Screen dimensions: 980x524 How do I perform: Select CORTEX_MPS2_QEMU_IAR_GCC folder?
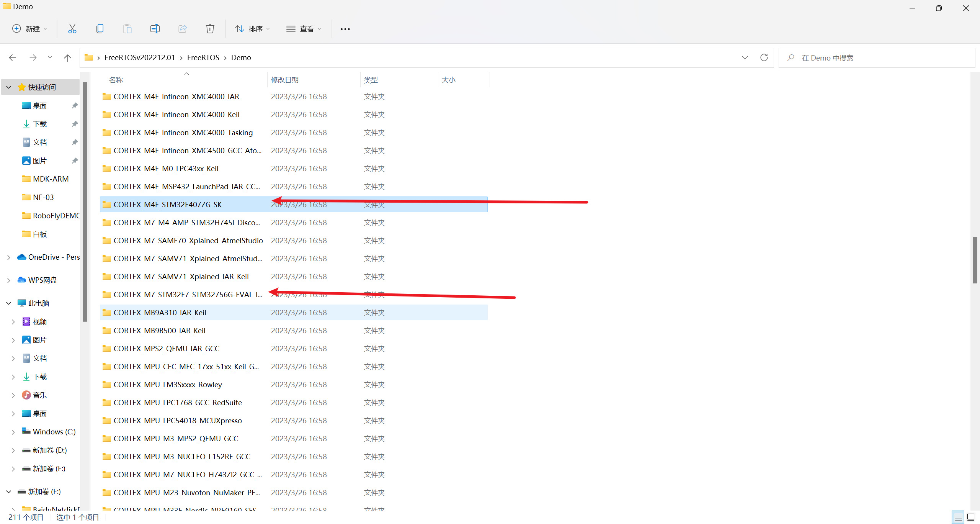pyautogui.click(x=294, y=349)
